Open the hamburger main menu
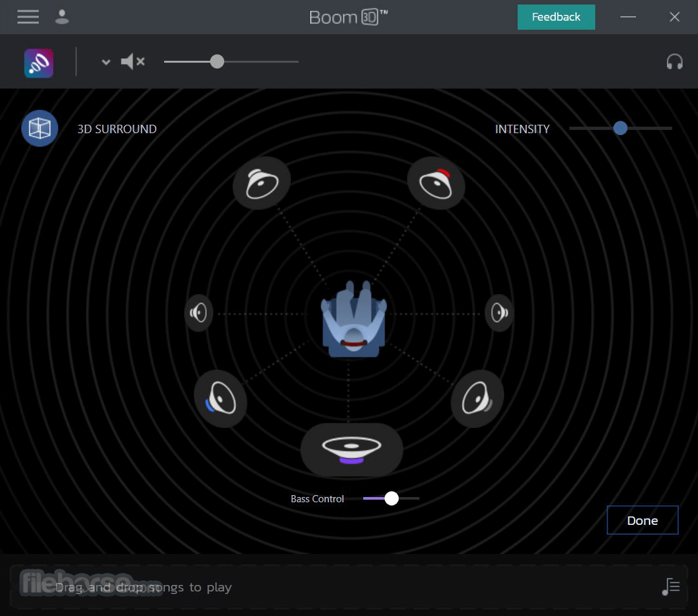This screenshot has width=698, height=616. 28,17
